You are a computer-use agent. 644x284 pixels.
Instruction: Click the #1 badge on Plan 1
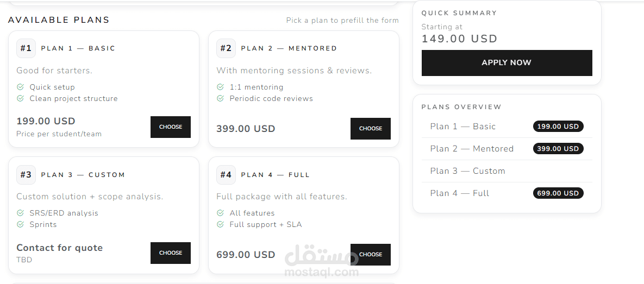point(26,48)
